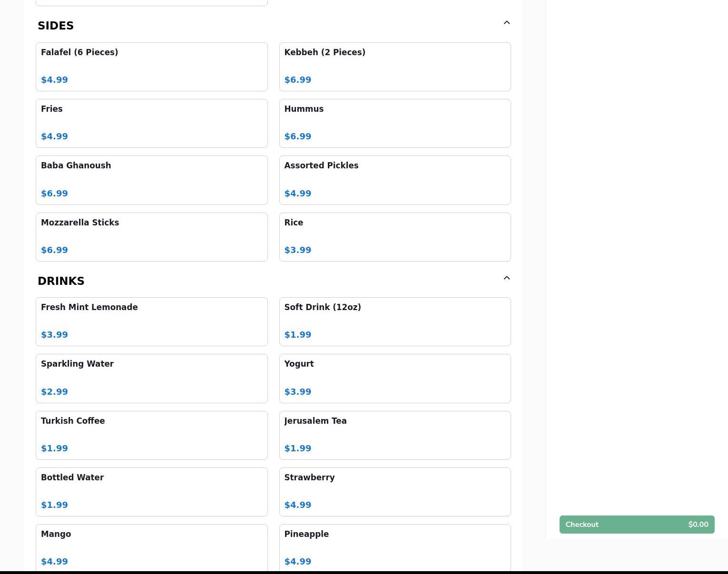Collapse the Drinks section chevron
Image resolution: width=728 pixels, height=574 pixels.
506,278
